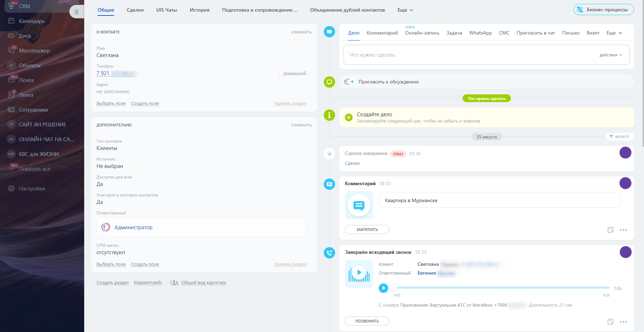Click the 'ЗАКРЕПИТЬ' button
The width and height of the screenshot is (644, 332).
coord(367,230)
